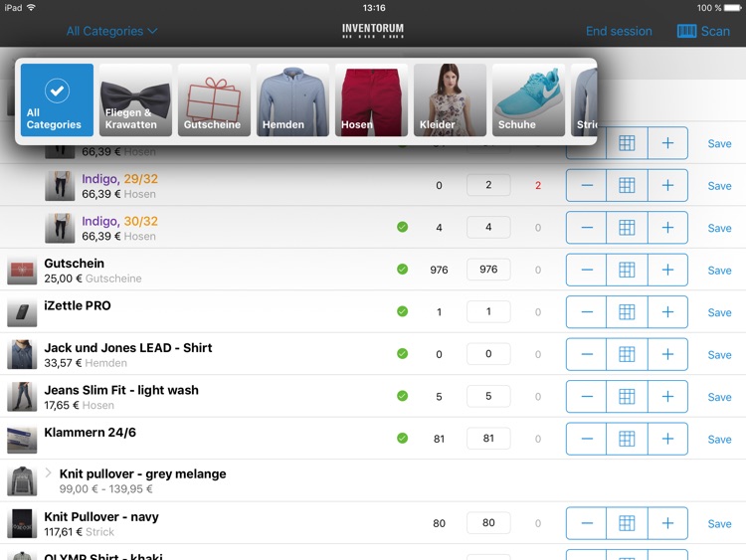Select the All Categories tile

[57, 99]
